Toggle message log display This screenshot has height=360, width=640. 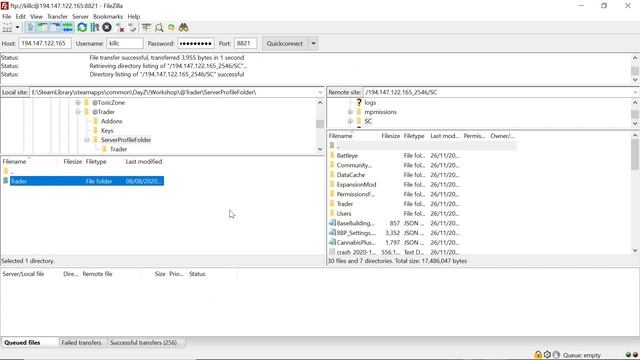(x=30, y=27)
